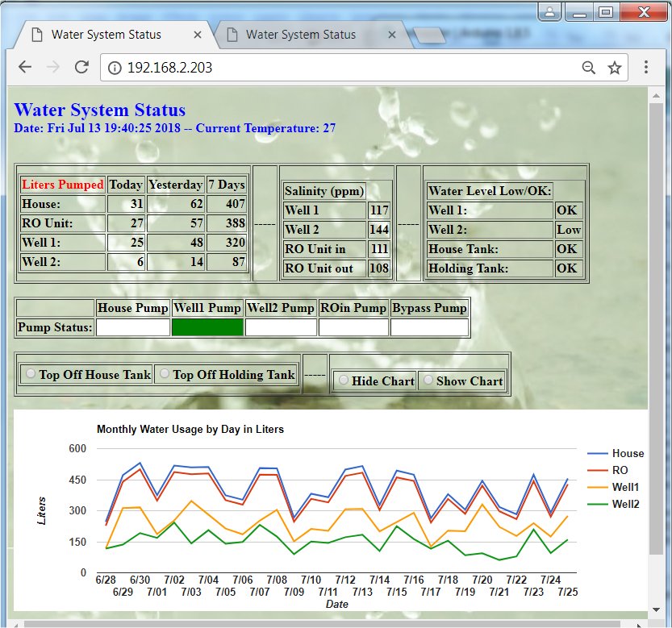Click the Chrome user profile icon

point(549,11)
